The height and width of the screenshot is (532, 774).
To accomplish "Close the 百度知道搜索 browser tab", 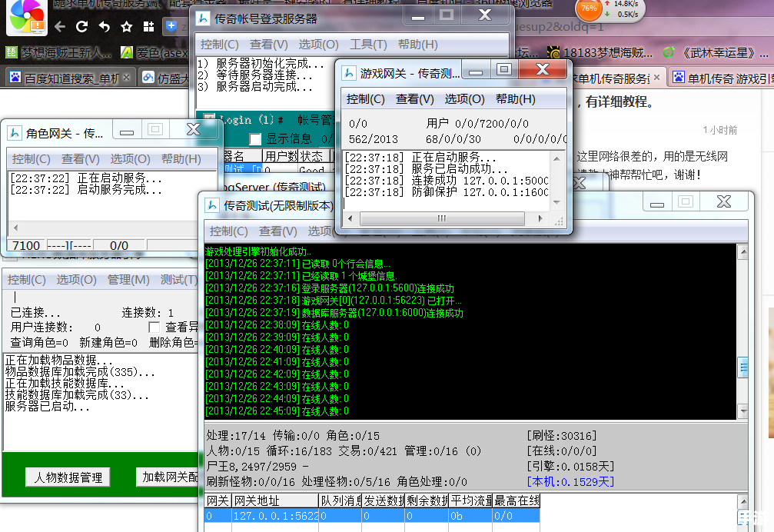I will [126, 78].
